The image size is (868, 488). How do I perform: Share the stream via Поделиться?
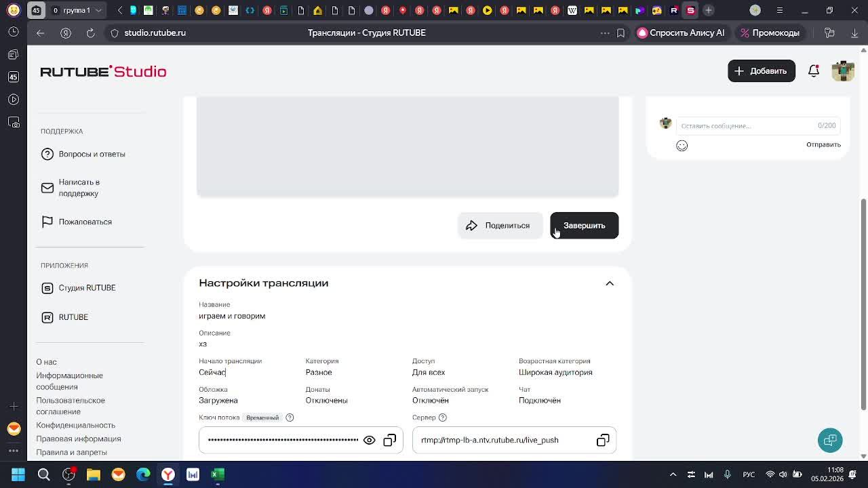500,226
